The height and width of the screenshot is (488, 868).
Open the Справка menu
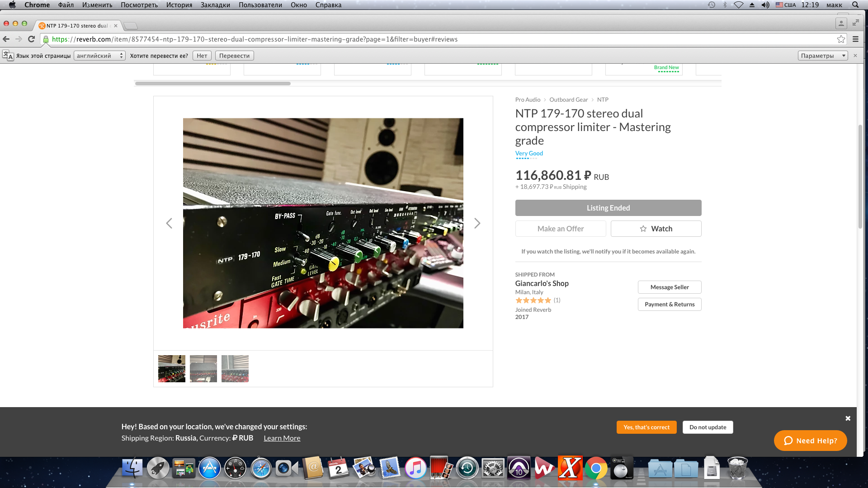pyautogui.click(x=329, y=5)
